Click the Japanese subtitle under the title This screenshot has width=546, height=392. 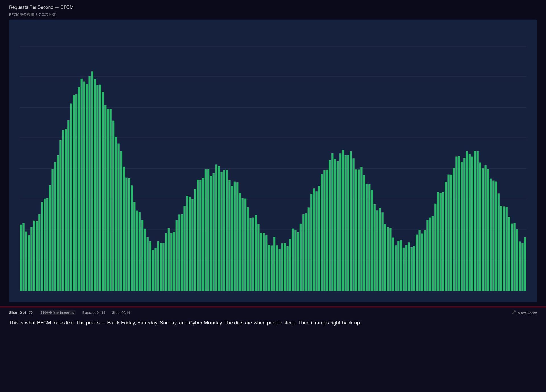point(32,14)
